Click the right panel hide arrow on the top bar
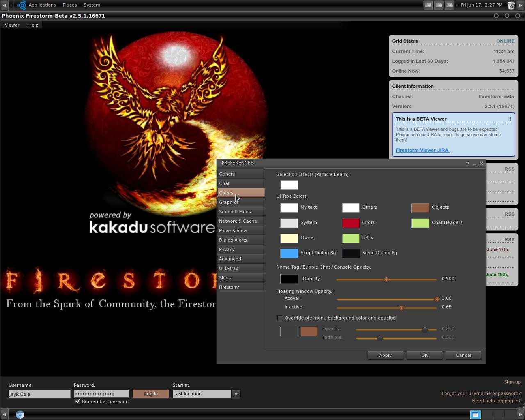The height and width of the screenshot is (420, 525). (x=521, y=5)
